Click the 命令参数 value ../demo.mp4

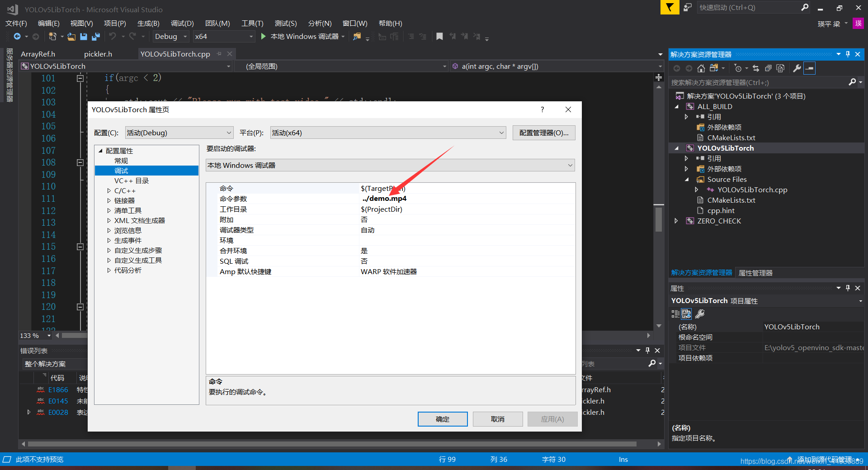(x=384, y=199)
